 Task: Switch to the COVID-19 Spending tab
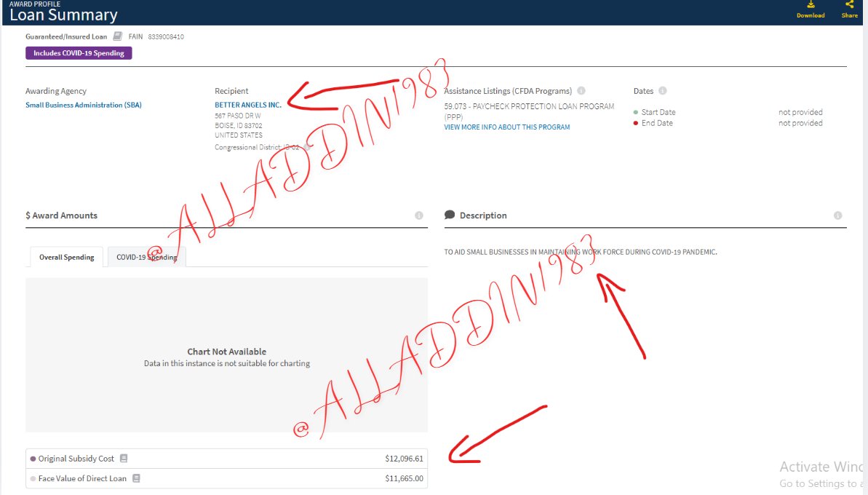[x=147, y=257]
